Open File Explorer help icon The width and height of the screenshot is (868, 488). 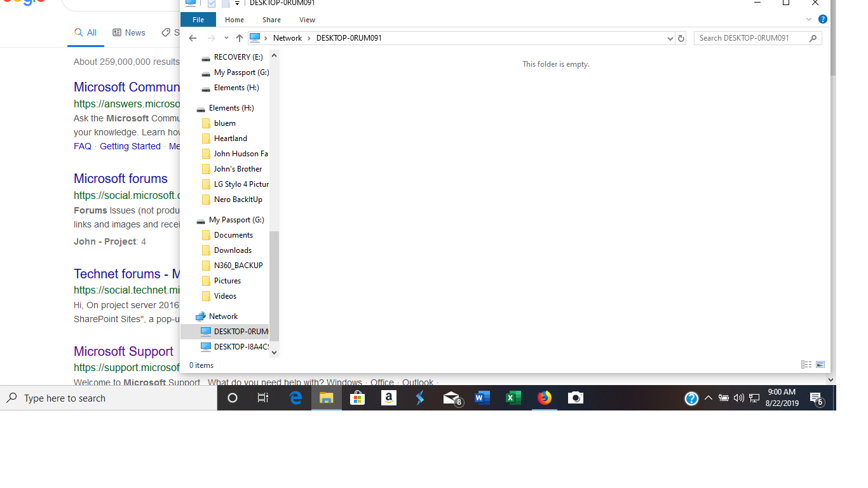pyautogui.click(x=822, y=20)
